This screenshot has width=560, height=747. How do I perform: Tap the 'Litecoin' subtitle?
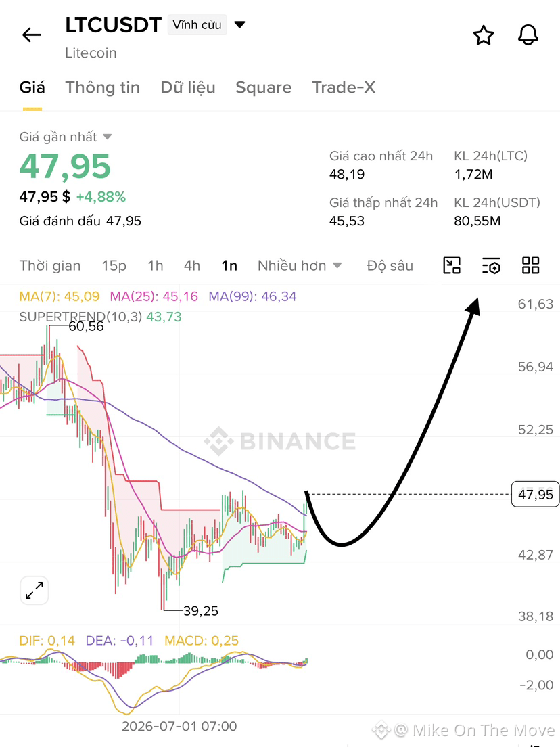point(91,53)
